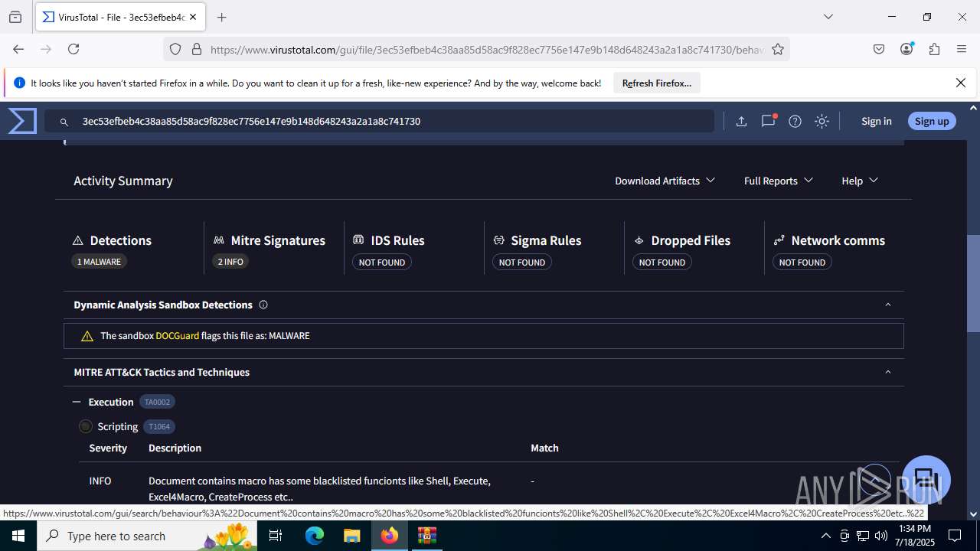Viewport: 980px width, 551px height.
Task: Click the upload file icon
Action: pos(741,121)
